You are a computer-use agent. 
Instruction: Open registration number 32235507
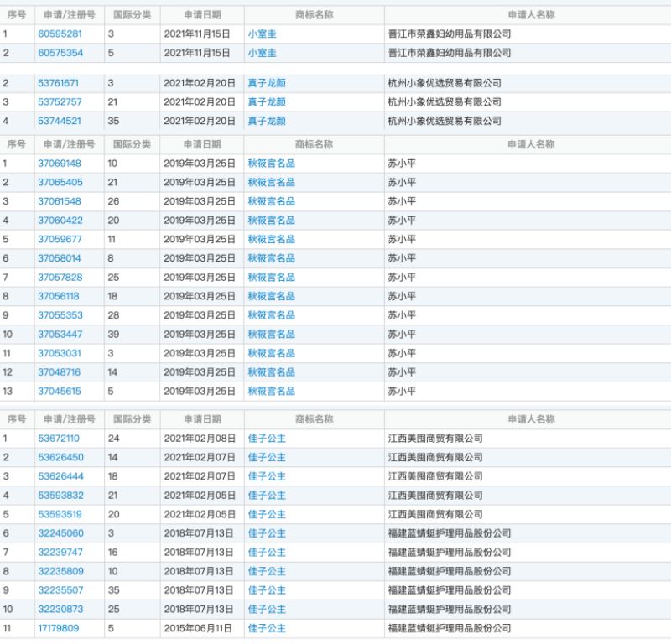(x=60, y=590)
